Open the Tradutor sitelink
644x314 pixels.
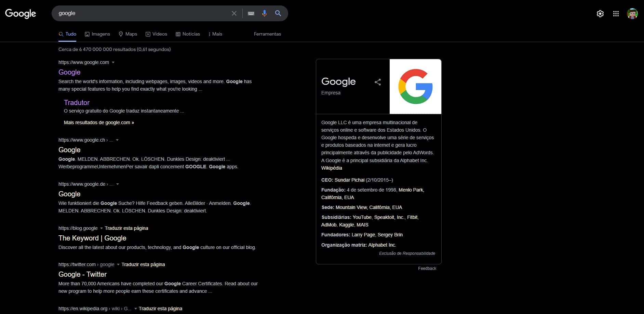pyautogui.click(x=77, y=103)
